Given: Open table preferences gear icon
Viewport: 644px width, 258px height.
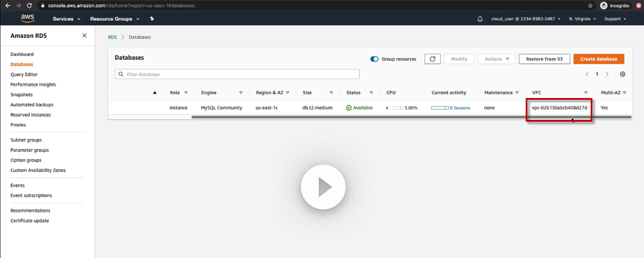Looking at the screenshot, I should 622,74.
